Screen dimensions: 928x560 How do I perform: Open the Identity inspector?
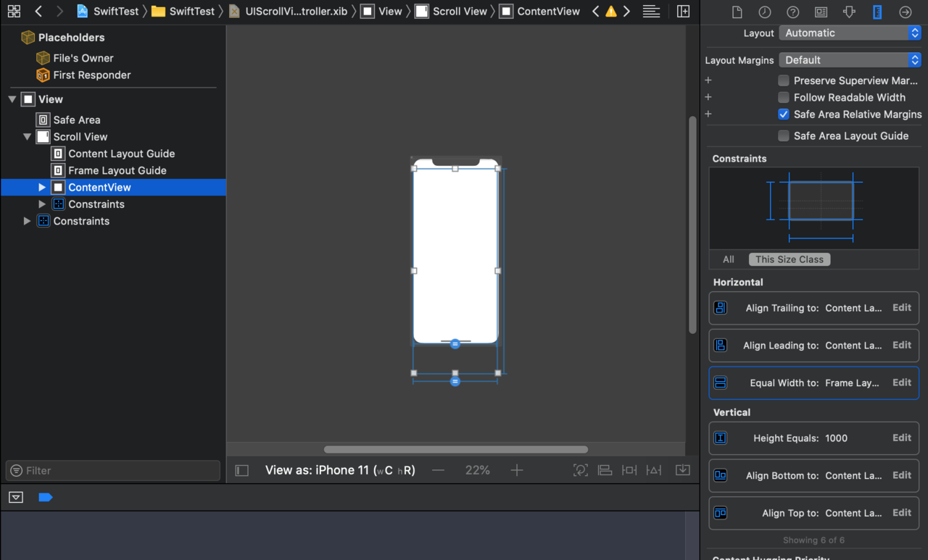click(821, 12)
